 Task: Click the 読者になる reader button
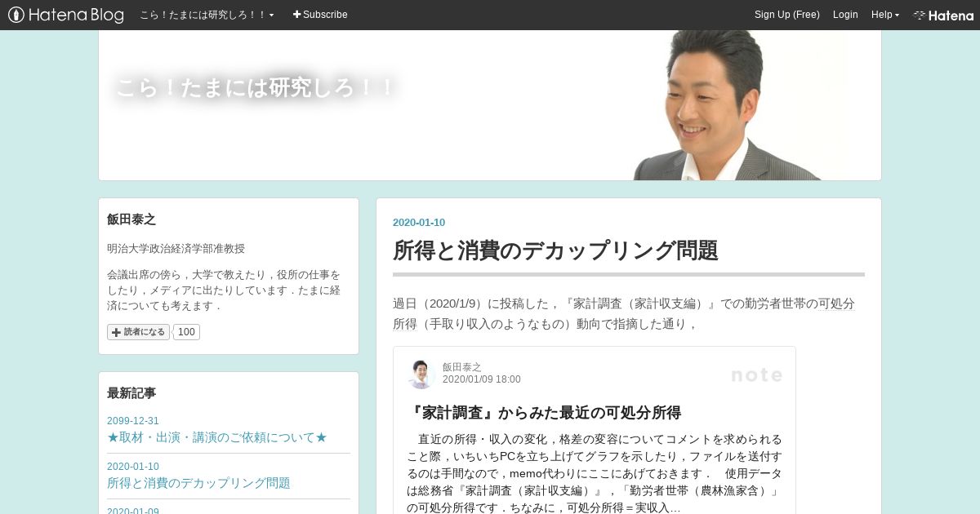tap(138, 332)
